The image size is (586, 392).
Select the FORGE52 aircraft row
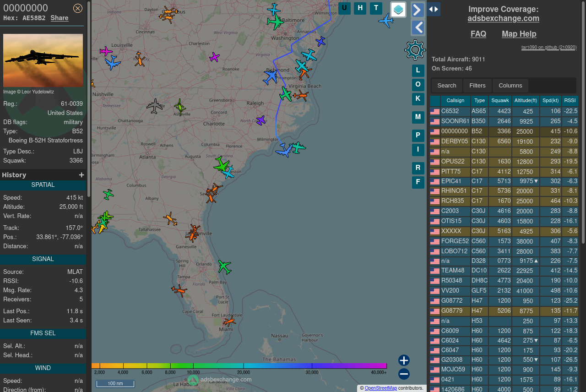pos(504,241)
